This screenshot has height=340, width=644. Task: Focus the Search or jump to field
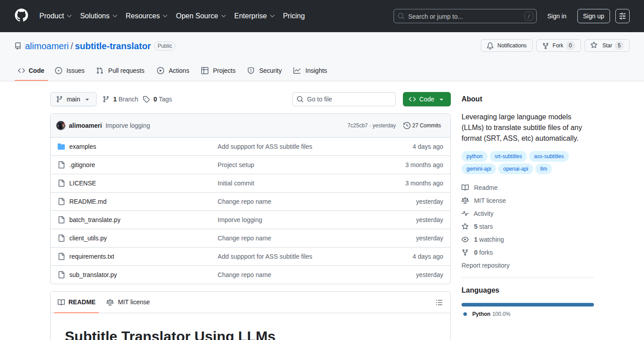pos(465,16)
